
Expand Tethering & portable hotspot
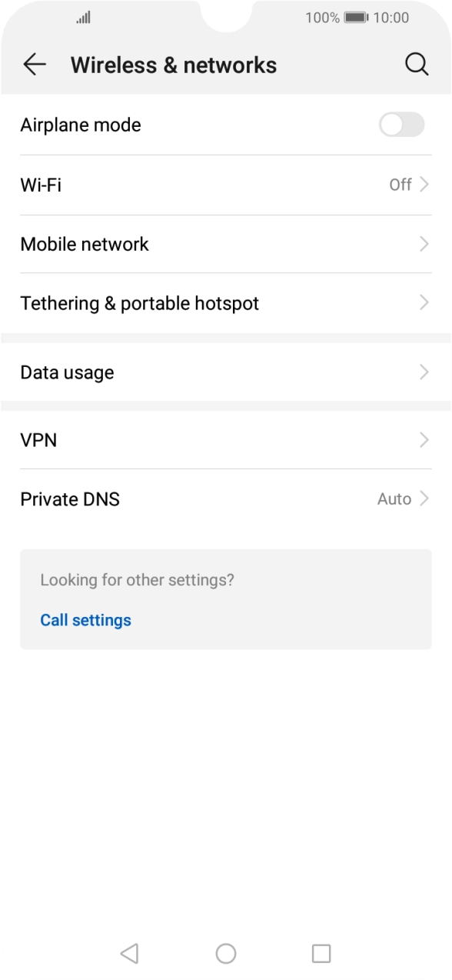[x=226, y=302]
